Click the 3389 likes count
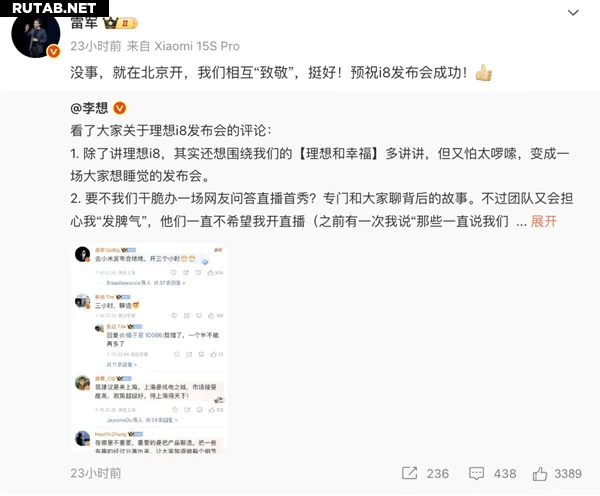The height and width of the screenshot is (496, 600). point(568,474)
